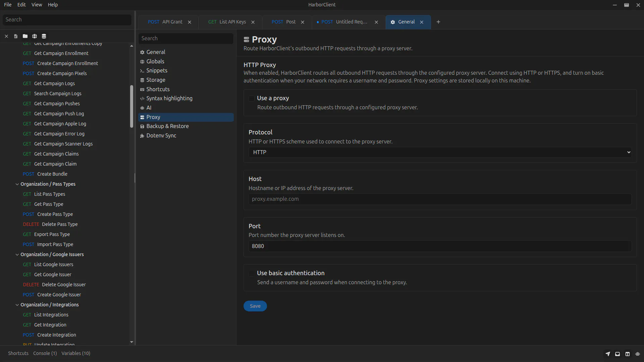Click the save icon next to Backup & Restore
Image resolution: width=644 pixels, height=362 pixels.
click(142, 126)
